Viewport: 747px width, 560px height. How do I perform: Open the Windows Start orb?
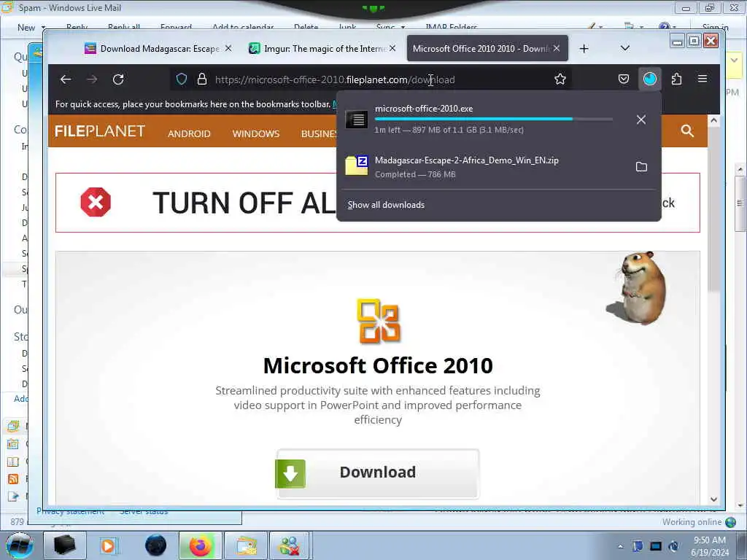click(x=20, y=545)
